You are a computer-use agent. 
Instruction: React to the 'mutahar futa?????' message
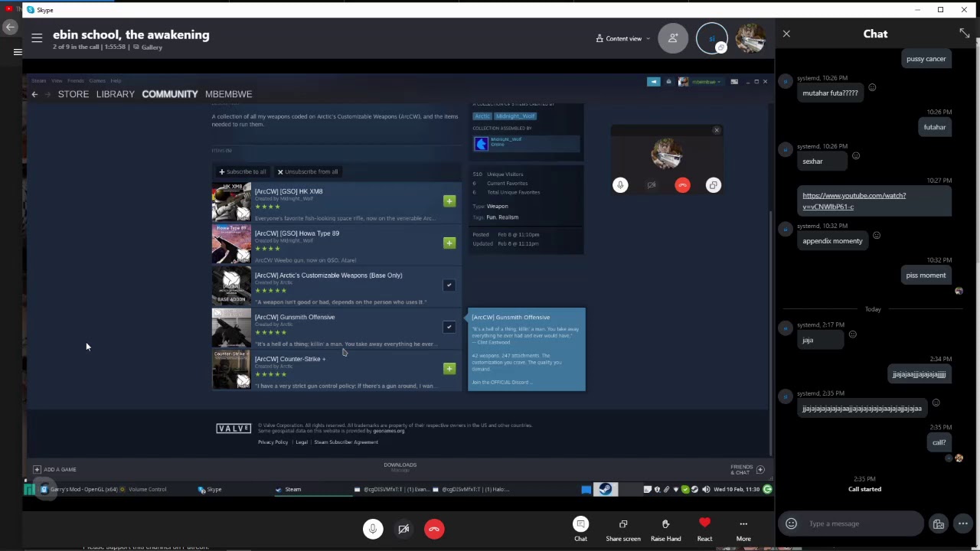point(872,87)
